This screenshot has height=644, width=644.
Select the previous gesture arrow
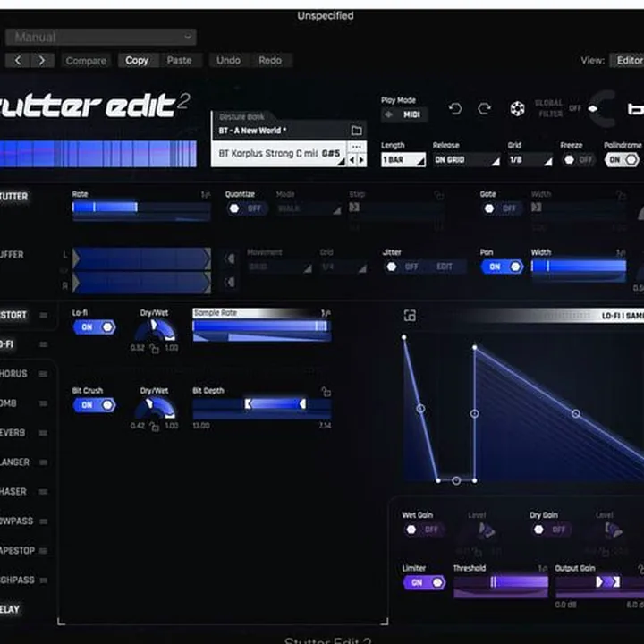pos(352,160)
